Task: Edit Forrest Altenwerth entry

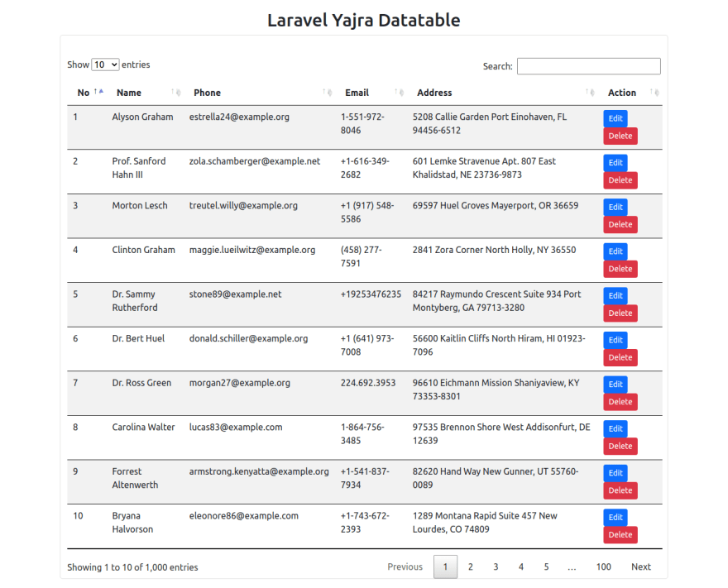Action: click(x=615, y=473)
